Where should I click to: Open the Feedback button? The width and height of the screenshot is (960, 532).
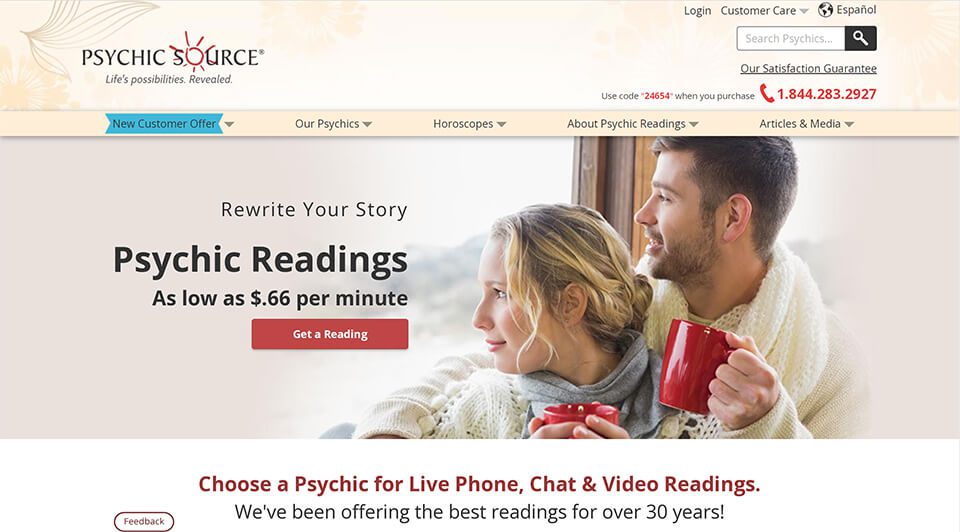pos(144,522)
